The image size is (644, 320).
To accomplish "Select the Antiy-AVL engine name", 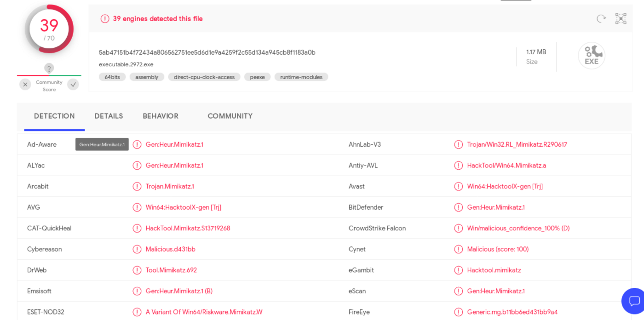I will [x=363, y=166].
